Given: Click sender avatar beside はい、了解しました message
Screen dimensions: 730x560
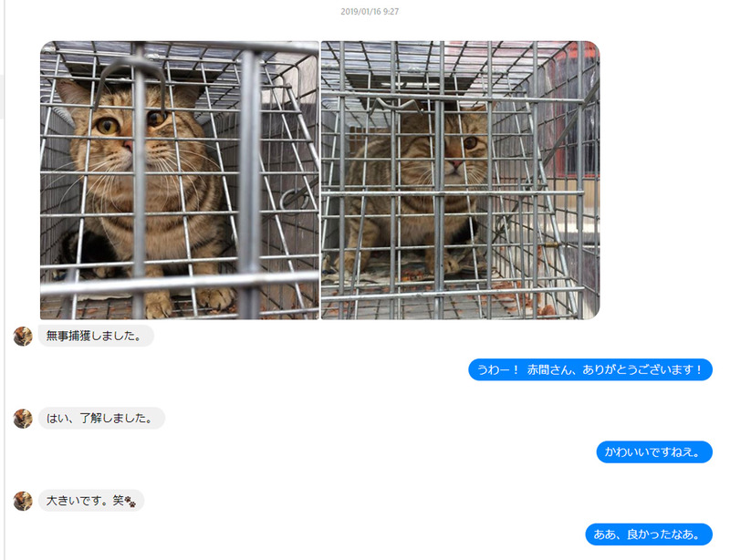Looking at the screenshot, I should click(23, 419).
